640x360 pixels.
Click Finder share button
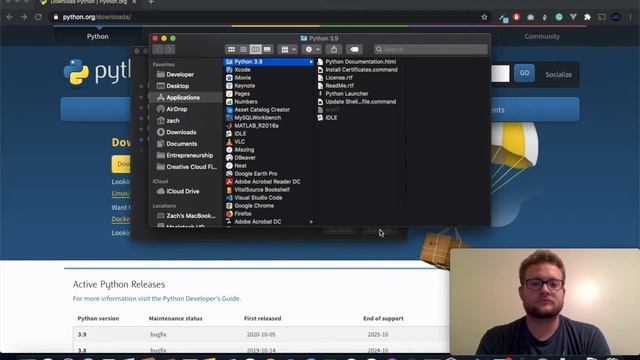pos(334,49)
